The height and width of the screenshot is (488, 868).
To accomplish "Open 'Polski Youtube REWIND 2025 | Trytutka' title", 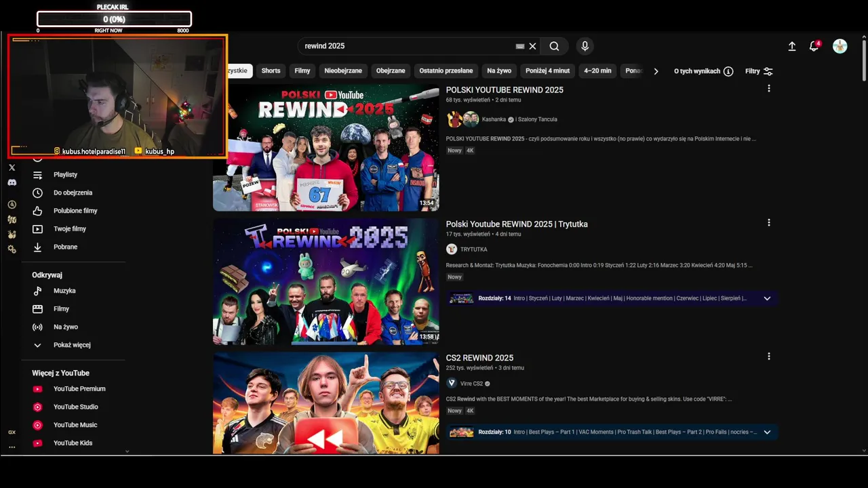I will tap(517, 224).
